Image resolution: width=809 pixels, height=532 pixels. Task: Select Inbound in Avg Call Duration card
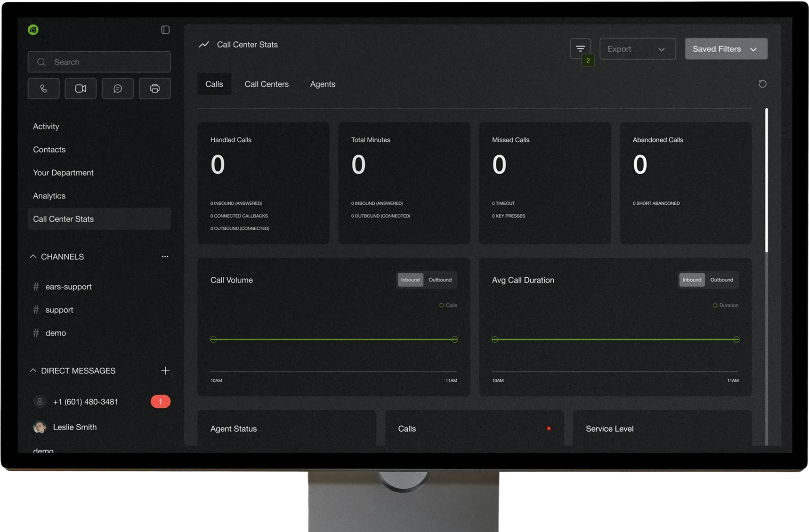tap(692, 280)
